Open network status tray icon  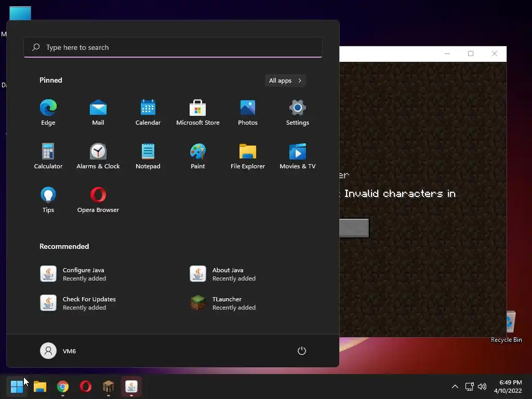point(470,387)
